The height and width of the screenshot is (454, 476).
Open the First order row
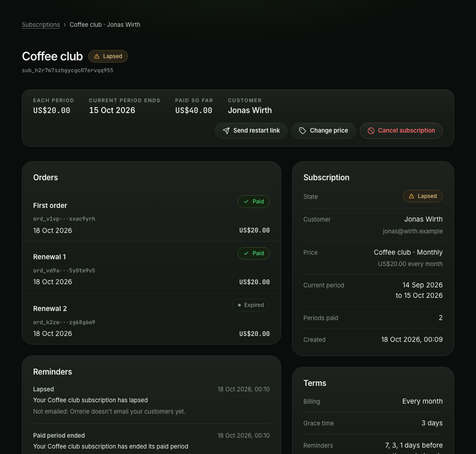click(x=151, y=216)
